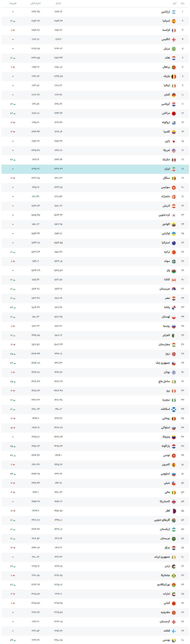Click the Brazil flag icon
The height and width of the screenshot is (644, 190).
point(174,49)
